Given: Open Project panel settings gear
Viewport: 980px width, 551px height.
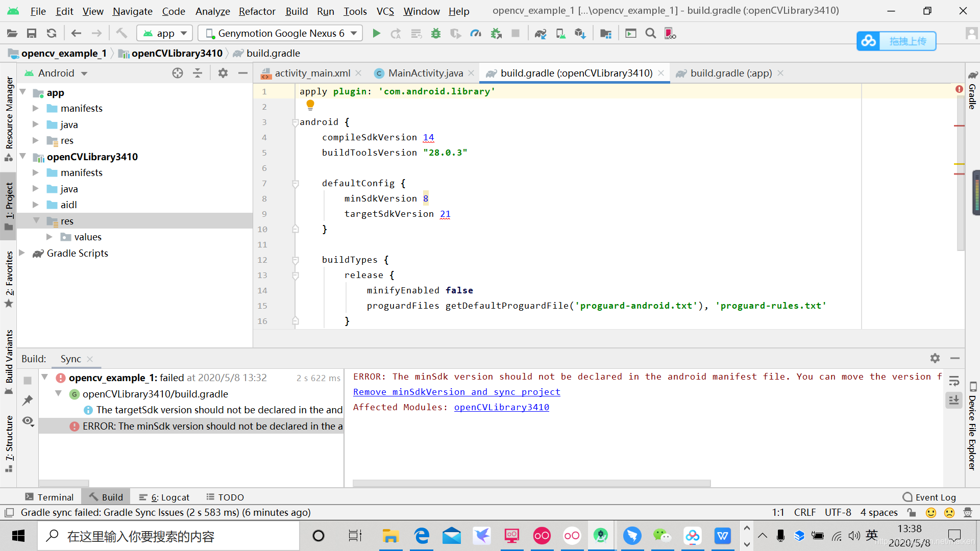Looking at the screenshot, I should pyautogui.click(x=223, y=73).
